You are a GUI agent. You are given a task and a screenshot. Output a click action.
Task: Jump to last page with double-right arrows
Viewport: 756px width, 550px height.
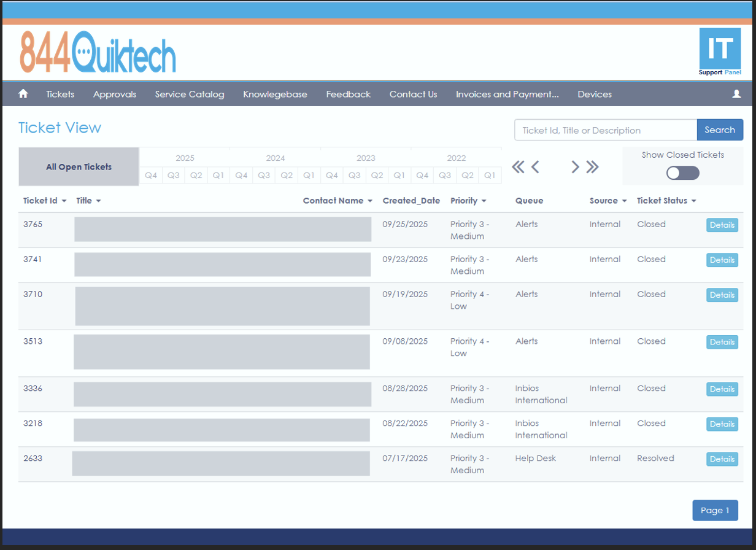pyautogui.click(x=592, y=167)
